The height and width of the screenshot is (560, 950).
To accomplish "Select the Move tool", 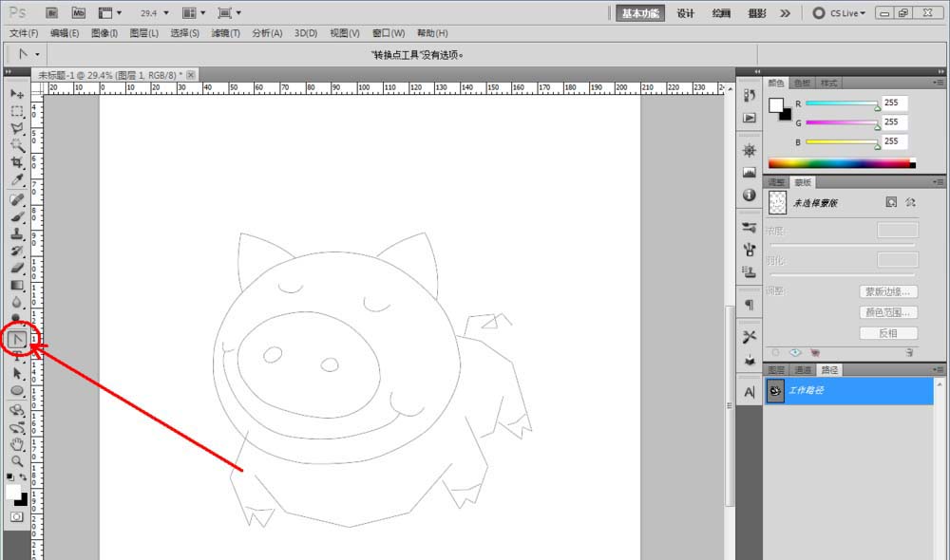I will coord(17,94).
